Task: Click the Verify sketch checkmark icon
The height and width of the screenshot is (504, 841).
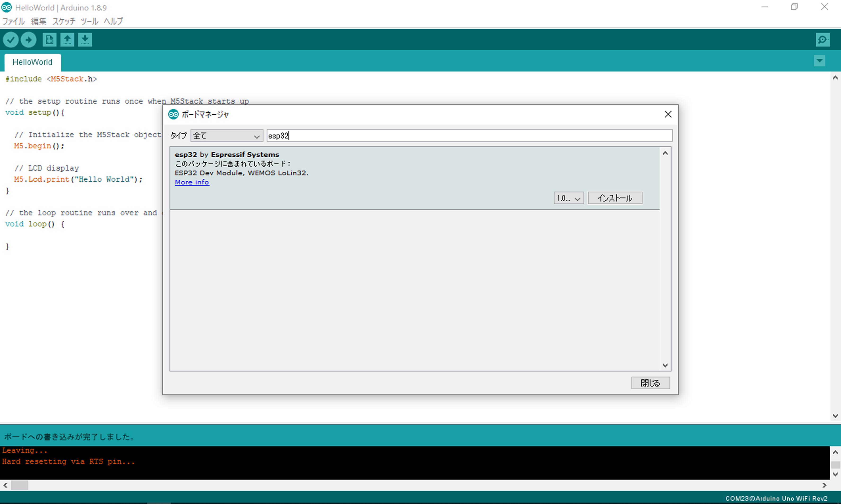Action: pyautogui.click(x=11, y=40)
